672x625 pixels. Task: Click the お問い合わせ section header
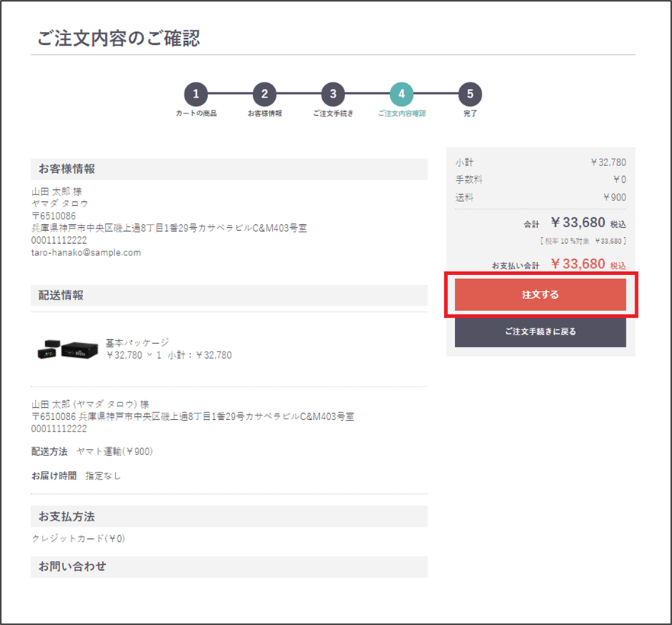[72, 566]
